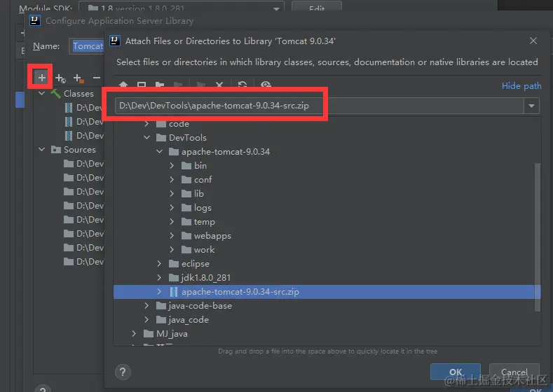Screen dimensions: 553x392
Task: Expand apache-tomcat-9.0.34-src.zip chevron
Action: pyautogui.click(x=159, y=292)
